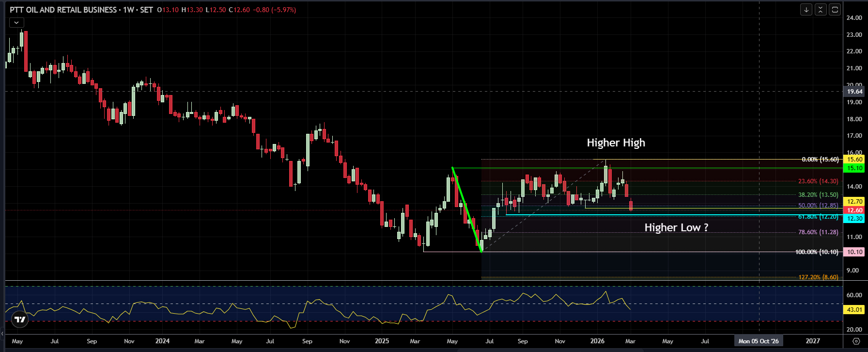Click the "Mon 05 Oct '26" date tag
The image size is (868, 352).
pos(759,341)
